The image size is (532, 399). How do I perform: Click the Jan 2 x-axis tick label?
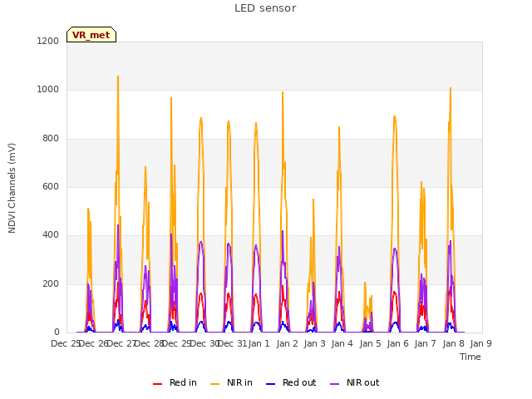287,343
